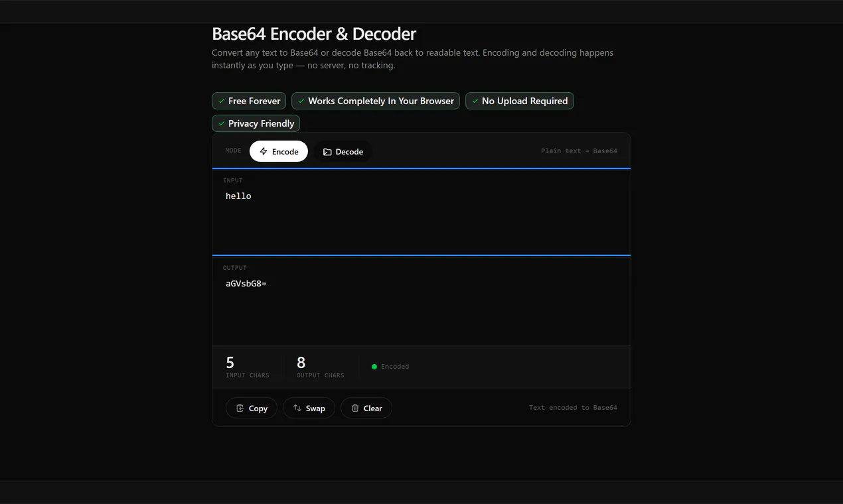Click the Base64 Encoder & Decoder heading
This screenshot has height=504, width=843.
(x=314, y=34)
